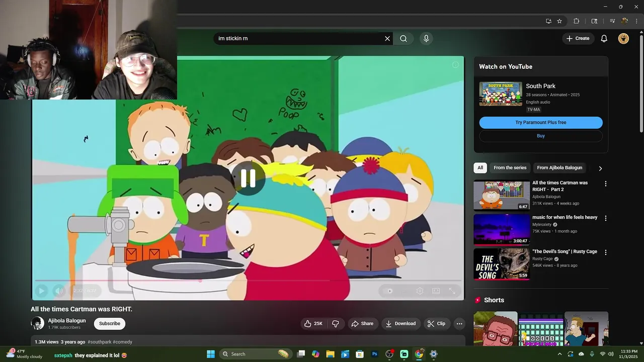Image resolution: width=644 pixels, height=362 pixels.
Task: Pause the video with center button
Action: click(248, 178)
